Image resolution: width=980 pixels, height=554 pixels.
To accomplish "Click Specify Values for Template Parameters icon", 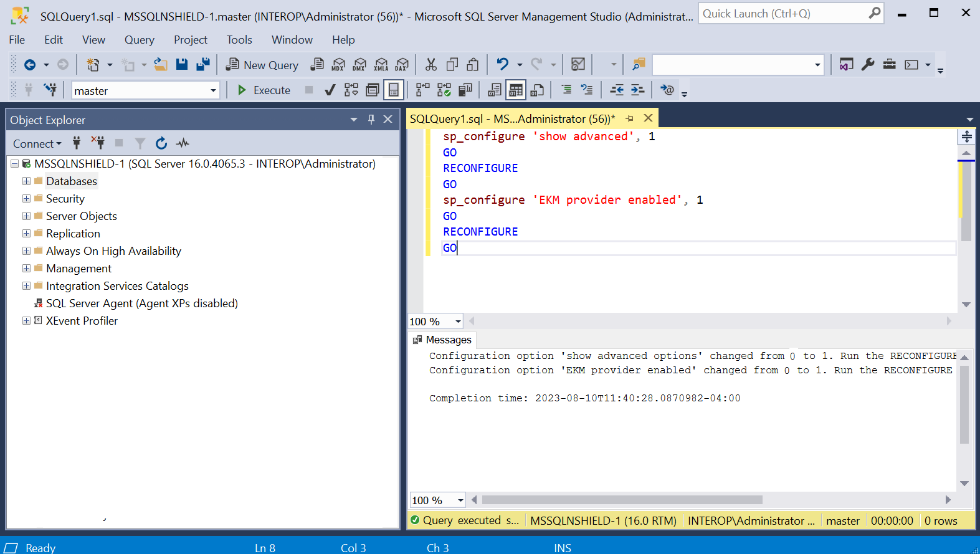I will coord(667,90).
